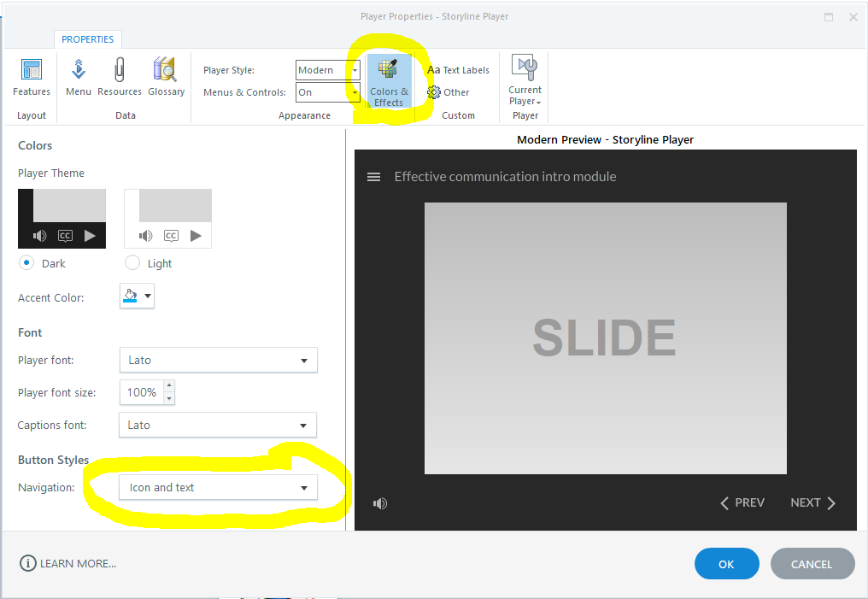Switch to the PROPERTIES tab
This screenshot has width=868, height=599.
87,39
